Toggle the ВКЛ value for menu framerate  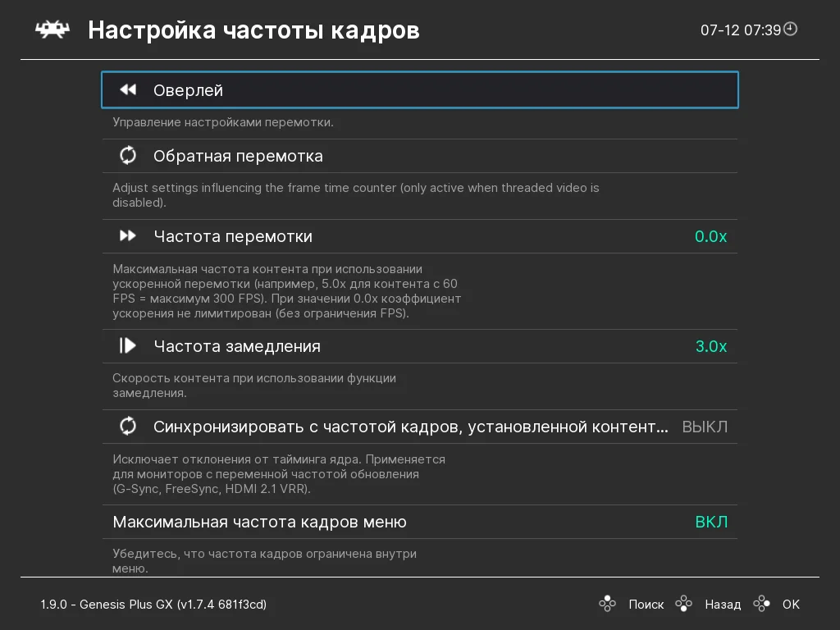tap(711, 522)
